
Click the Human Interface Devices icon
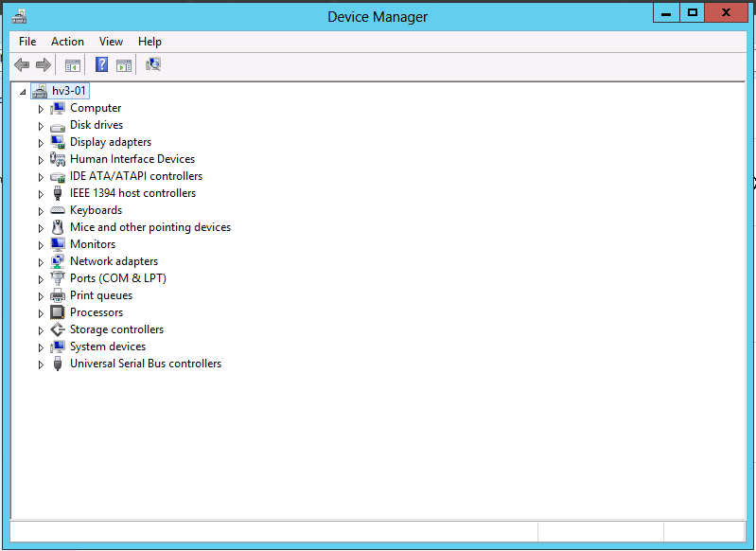click(58, 159)
